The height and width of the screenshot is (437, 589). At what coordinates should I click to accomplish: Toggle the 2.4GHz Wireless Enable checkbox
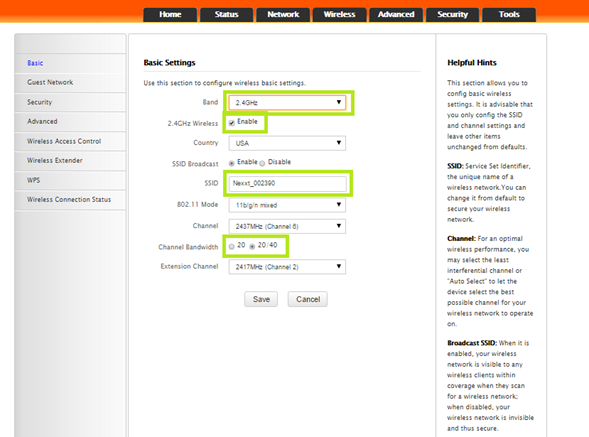232,122
